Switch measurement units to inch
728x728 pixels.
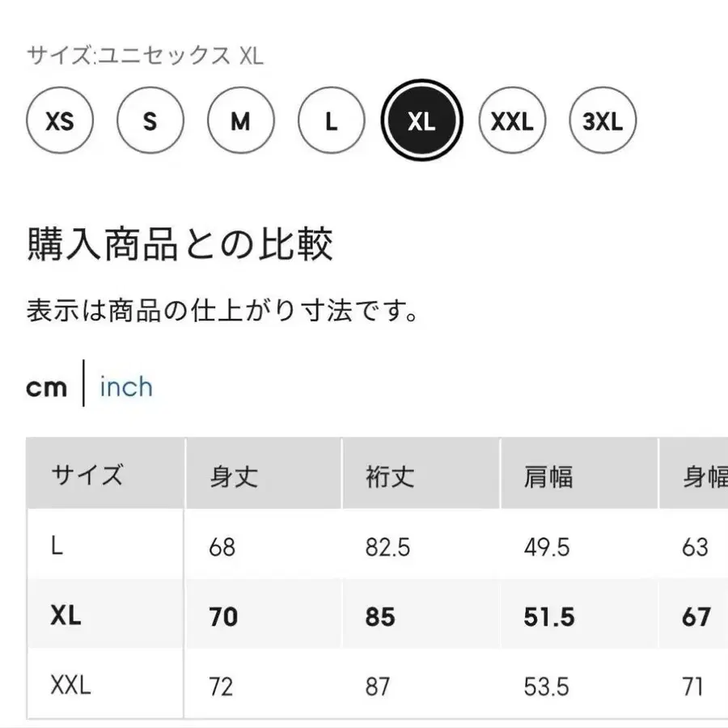coord(125,387)
